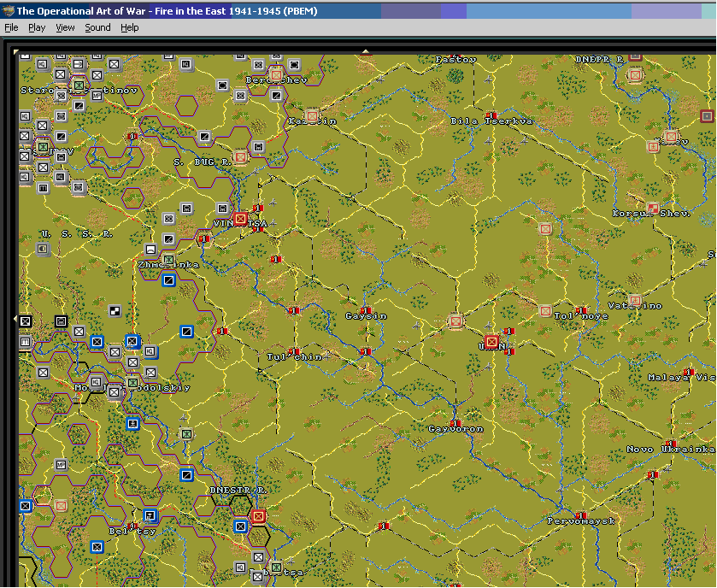The image size is (717, 588).
Task: Select the green unit at Zhmerinka
Action: coord(168,260)
